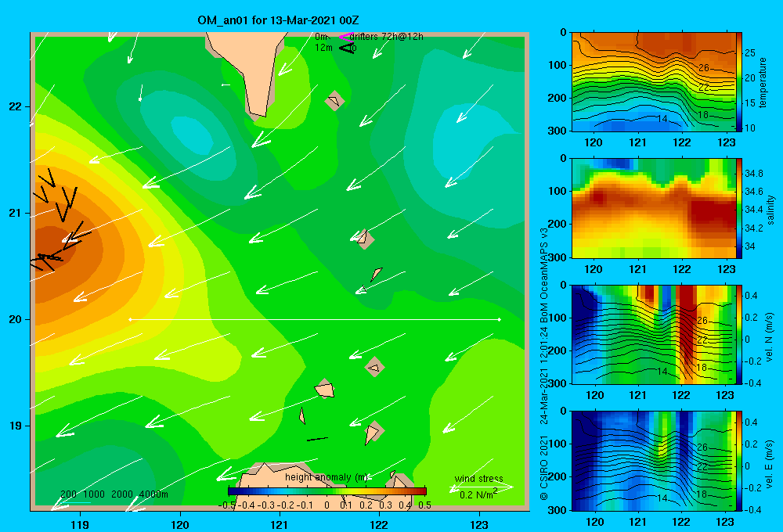Click the 'drifters 72h@12h' legend text
Screen dimensions: 783x532
point(387,37)
